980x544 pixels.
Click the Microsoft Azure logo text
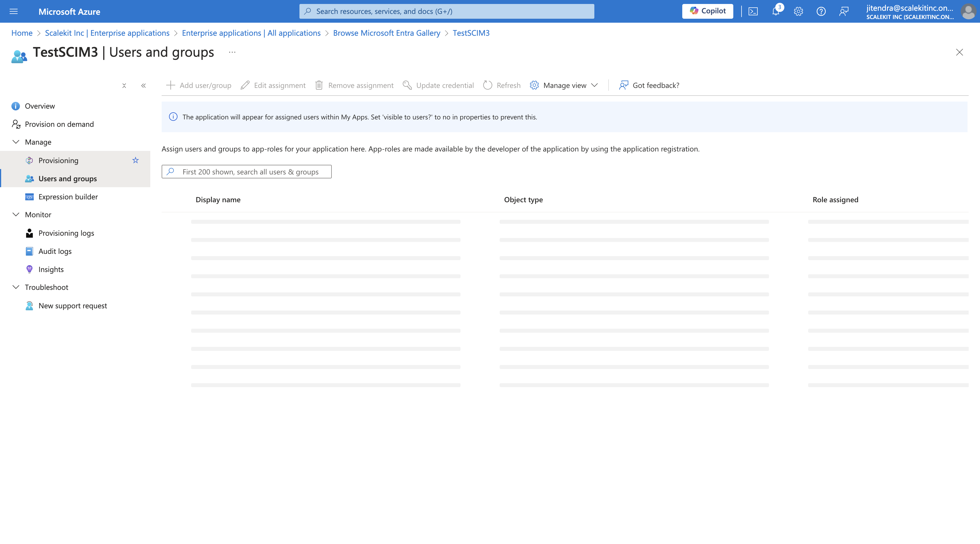[69, 12]
